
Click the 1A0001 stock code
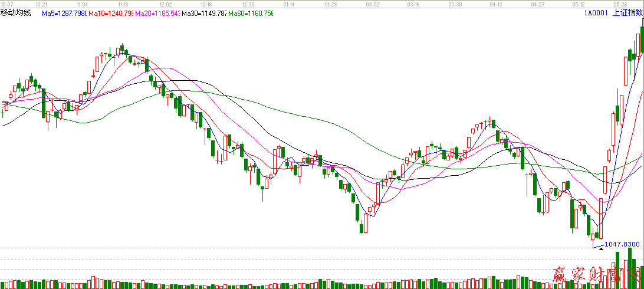(595, 13)
